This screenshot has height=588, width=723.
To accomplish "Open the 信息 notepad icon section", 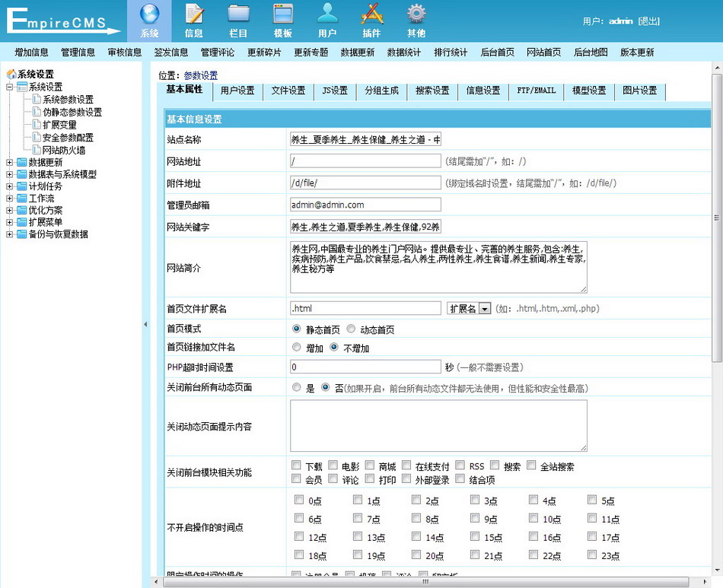I will (194, 21).
